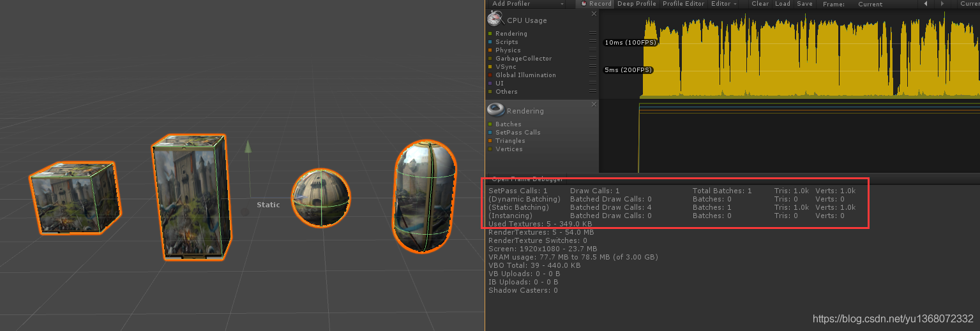Click the Rendering module camera icon

click(x=495, y=110)
